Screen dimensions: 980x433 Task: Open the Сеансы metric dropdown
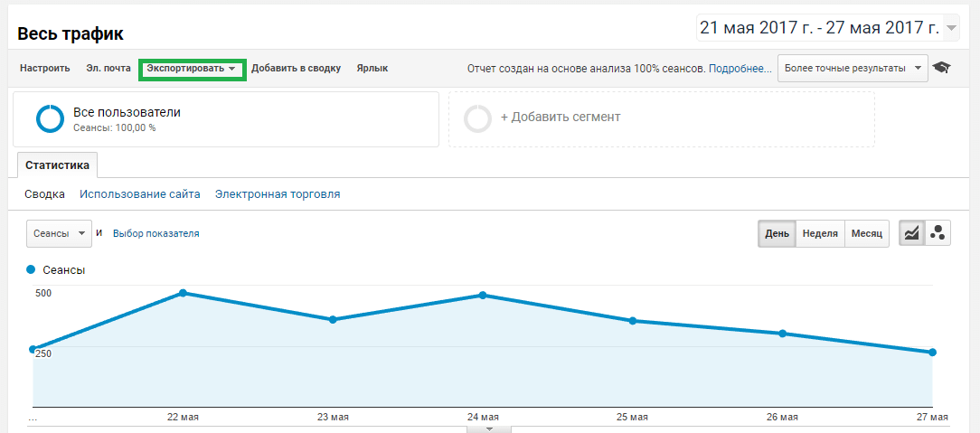(59, 233)
